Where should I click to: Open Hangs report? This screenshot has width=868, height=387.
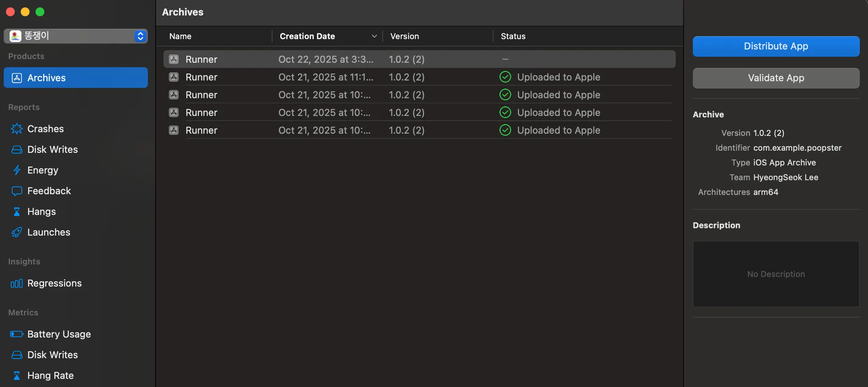pyautogui.click(x=42, y=212)
